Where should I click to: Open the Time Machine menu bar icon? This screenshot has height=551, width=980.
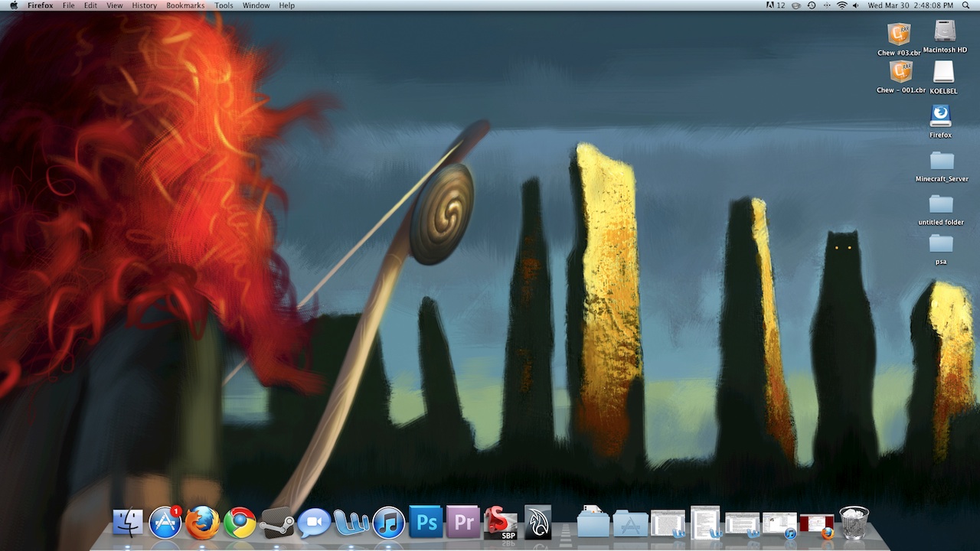[x=812, y=5]
